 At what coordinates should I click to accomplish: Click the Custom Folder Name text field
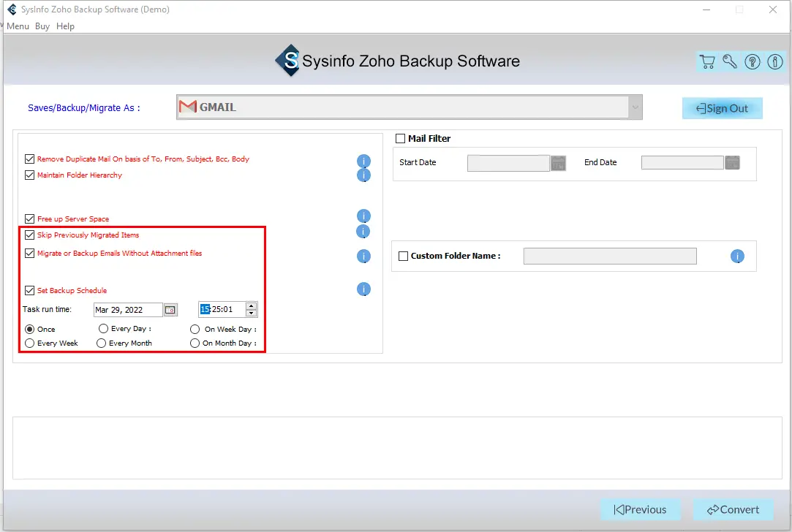point(610,256)
